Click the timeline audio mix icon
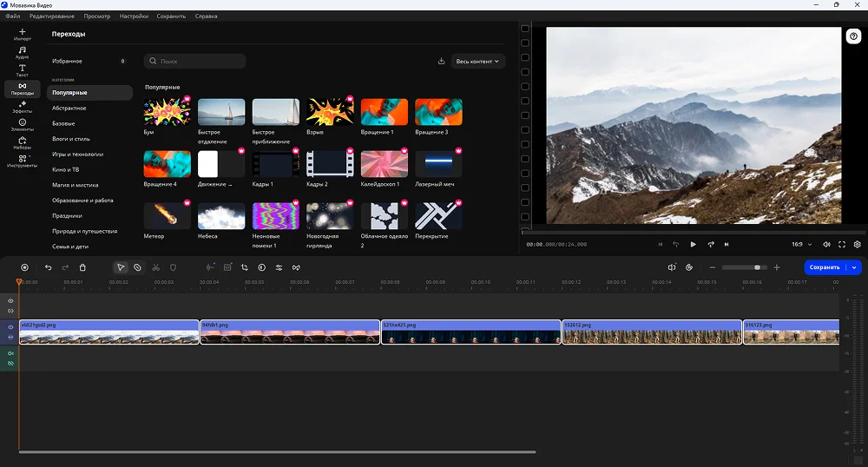Screen dimensions: 868x467 point(672,267)
